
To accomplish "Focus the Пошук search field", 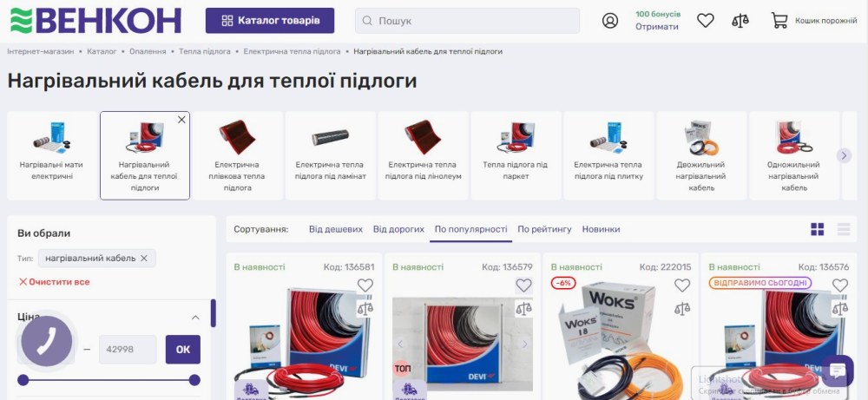I will [x=467, y=21].
